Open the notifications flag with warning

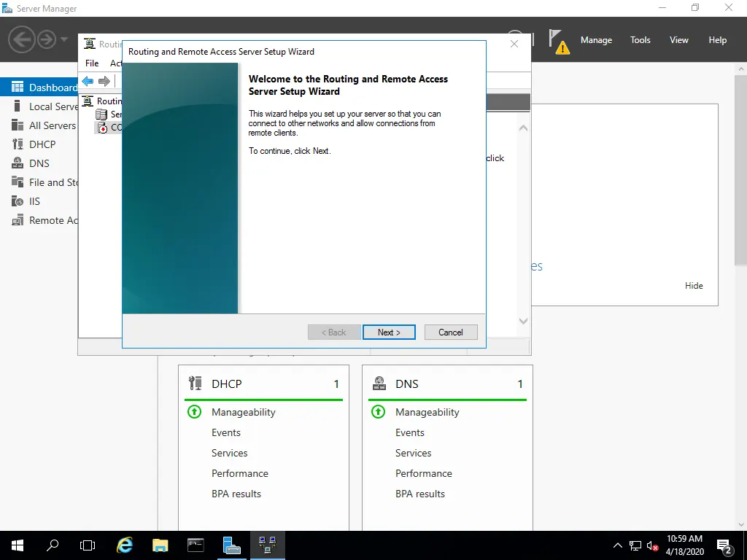pyautogui.click(x=558, y=42)
